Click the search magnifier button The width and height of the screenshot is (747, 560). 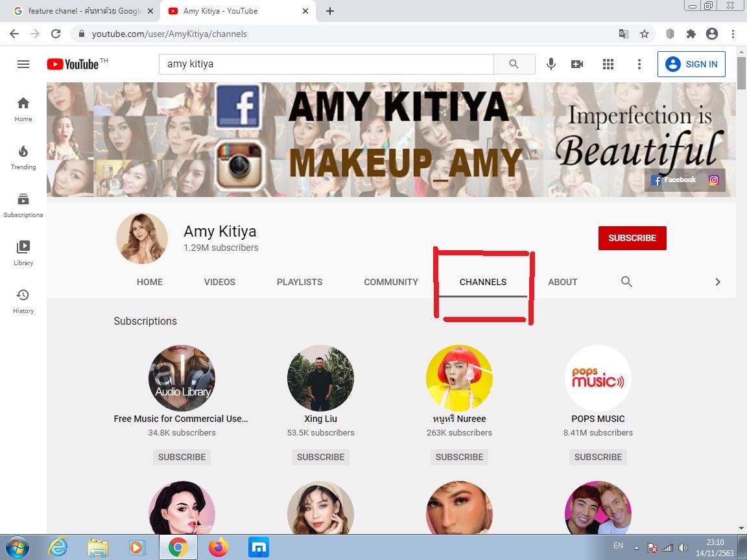(514, 64)
